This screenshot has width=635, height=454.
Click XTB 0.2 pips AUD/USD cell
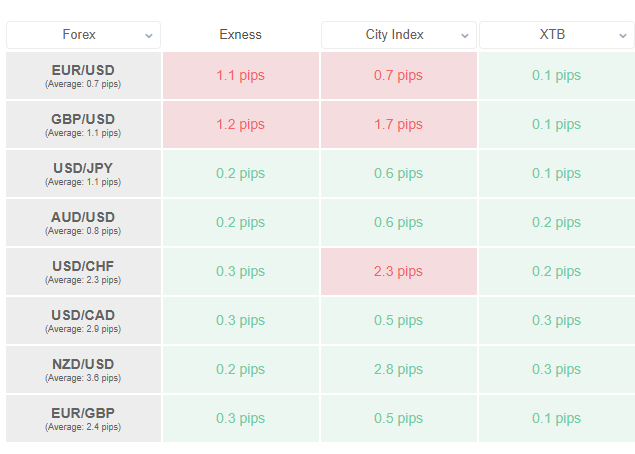[556, 222]
